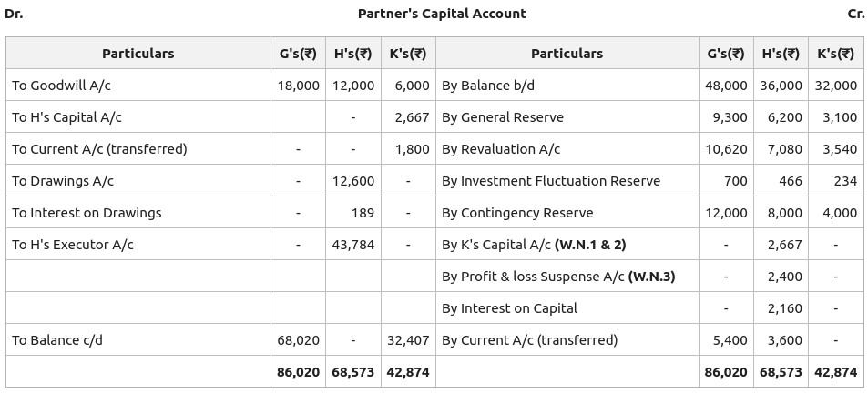Select the "To H's Capital A/c" cell
Viewport: 868px width, 393px height.
66,117
